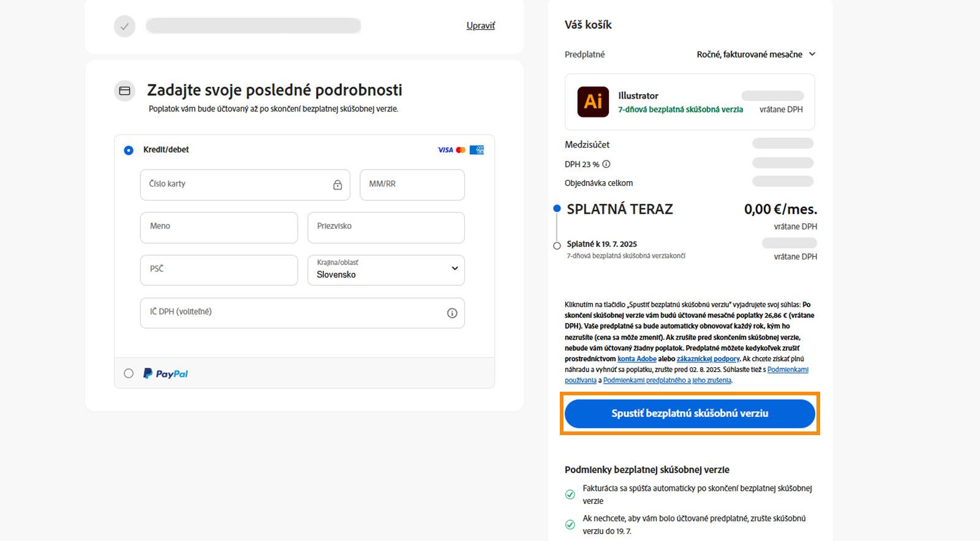980x541 pixels.
Task: Click the MM/RR expiry date field
Action: pyautogui.click(x=412, y=185)
